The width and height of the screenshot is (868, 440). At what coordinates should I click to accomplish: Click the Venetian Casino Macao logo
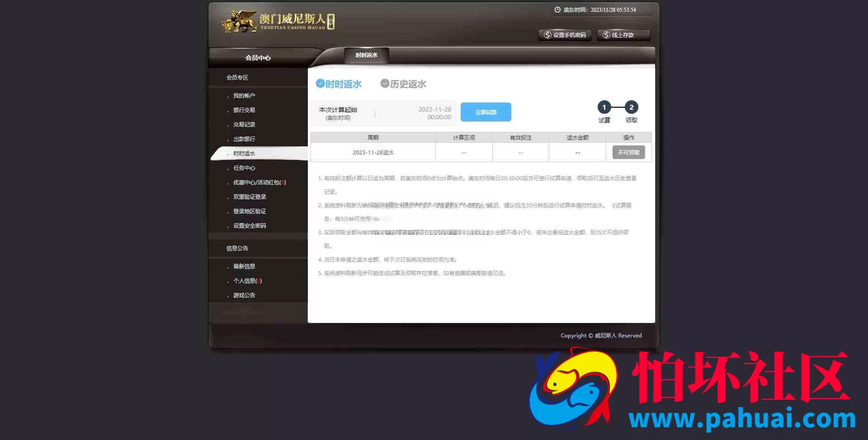[278, 21]
